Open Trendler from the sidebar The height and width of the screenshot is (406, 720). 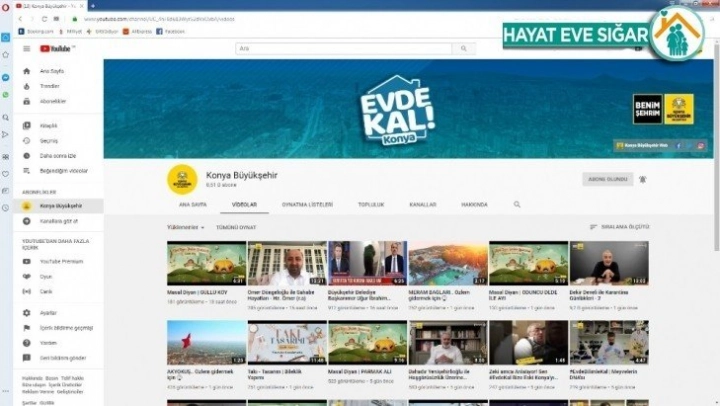50,86
